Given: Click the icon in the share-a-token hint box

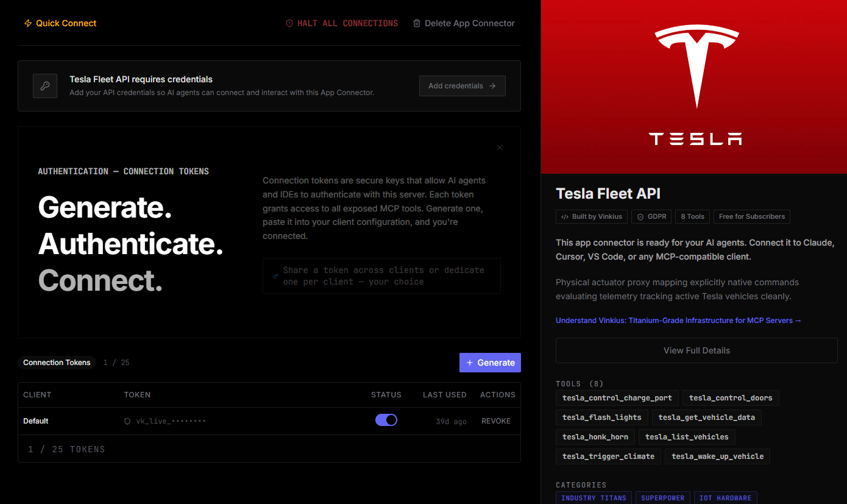Looking at the screenshot, I should point(275,276).
